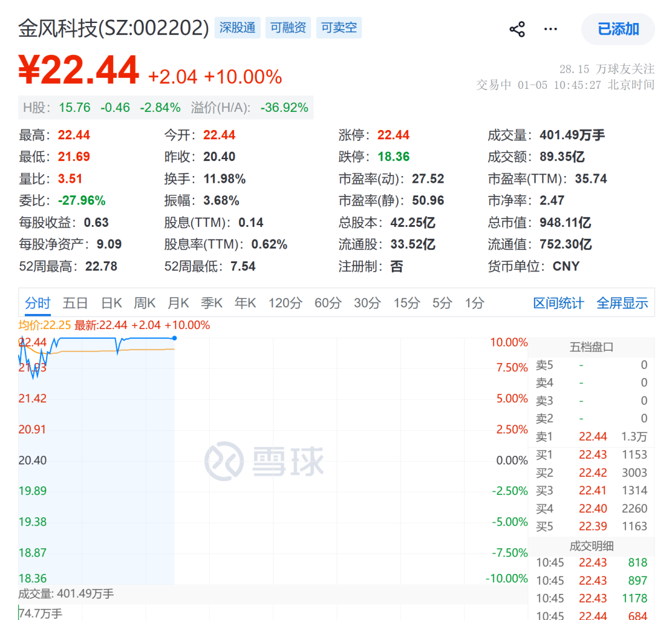The width and height of the screenshot is (672, 620).
Task: Click the 可卖空 tag
Action: pyautogui.click(x=338, y=28)
